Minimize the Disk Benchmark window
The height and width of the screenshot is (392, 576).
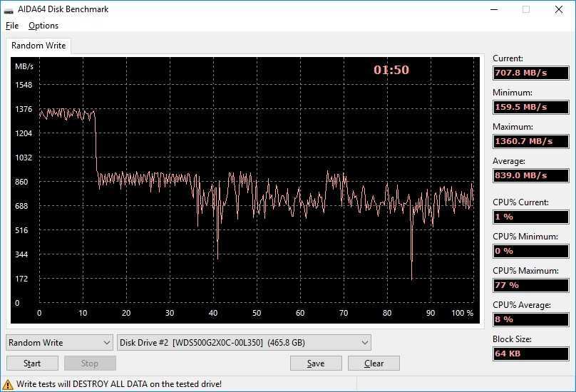tap(493, 10)
